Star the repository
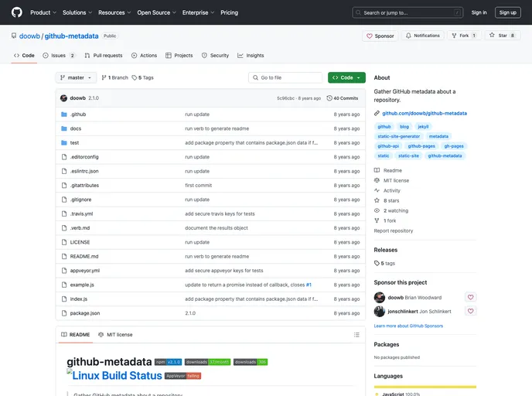Viewport: 532px width, 396px height. [502, 36]
